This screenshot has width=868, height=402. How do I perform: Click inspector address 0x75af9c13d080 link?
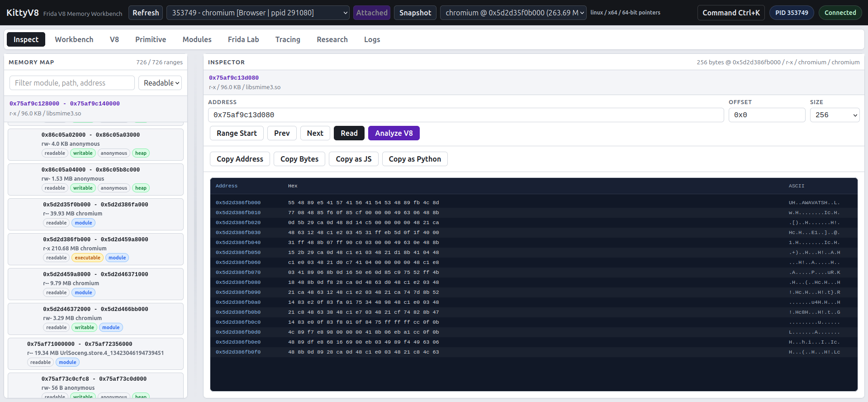click(x=234, y=78)
